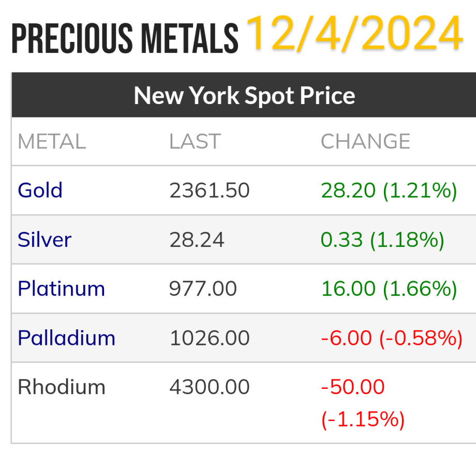Open the Palladium metal link
This screenshot has width=476, height=466.
[66, 338]
